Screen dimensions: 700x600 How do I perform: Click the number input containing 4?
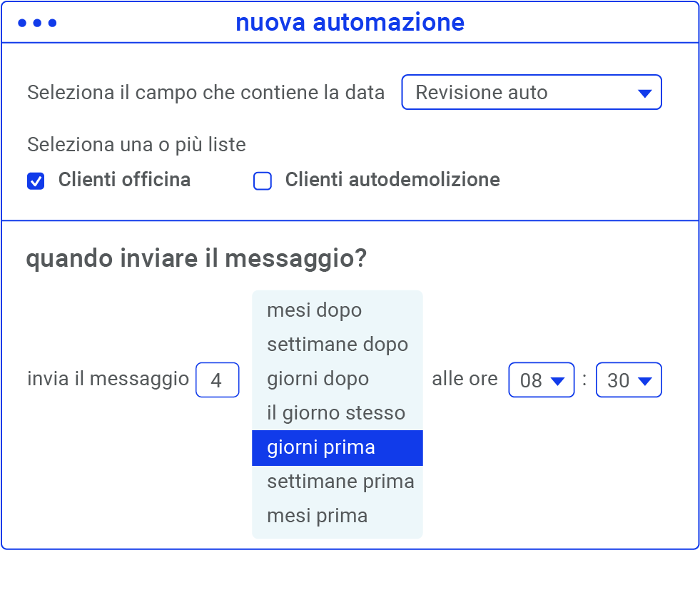[217, 380]
